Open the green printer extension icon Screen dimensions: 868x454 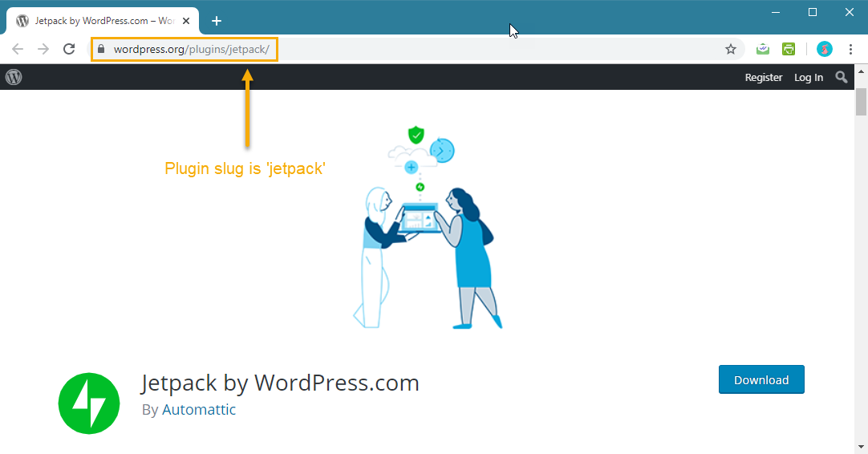pyautogui.click(x=789, y=49)
